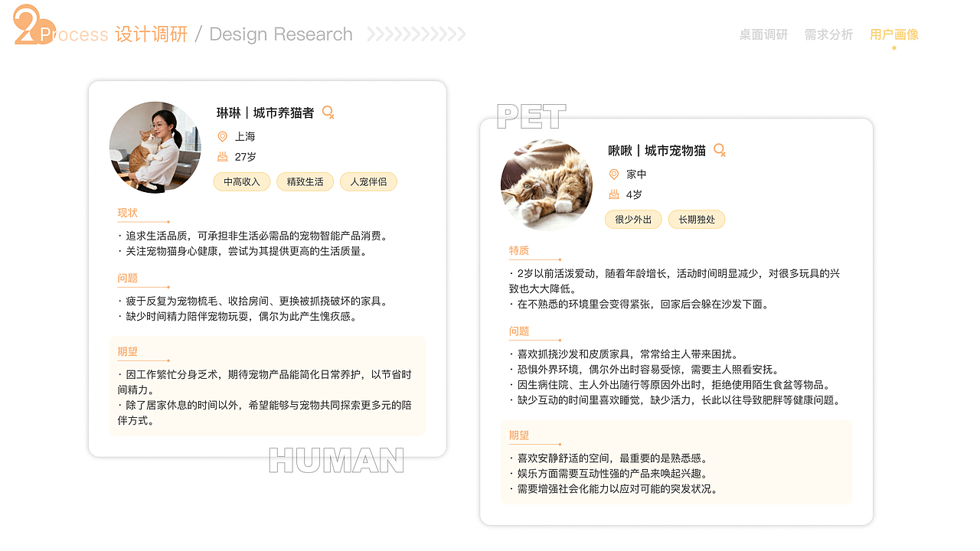This screenshot has height=551, width=980.
Task: Click the 4岁 age text
Action: pos(634,195)
